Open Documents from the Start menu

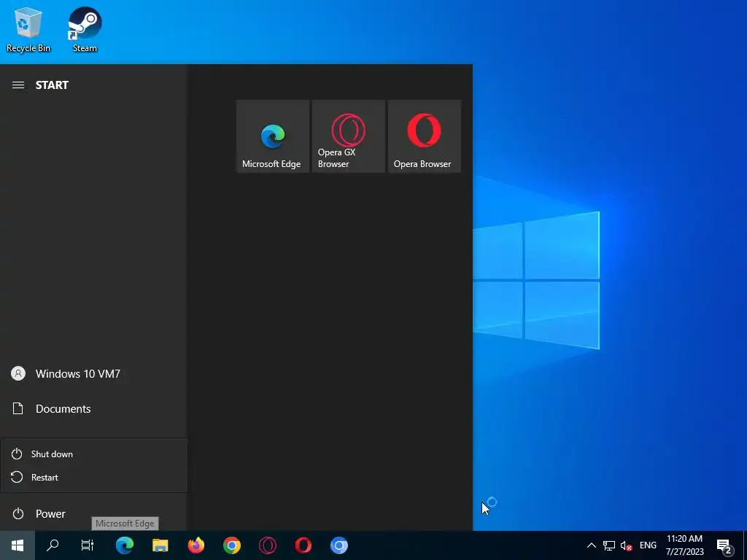[94, 408]
